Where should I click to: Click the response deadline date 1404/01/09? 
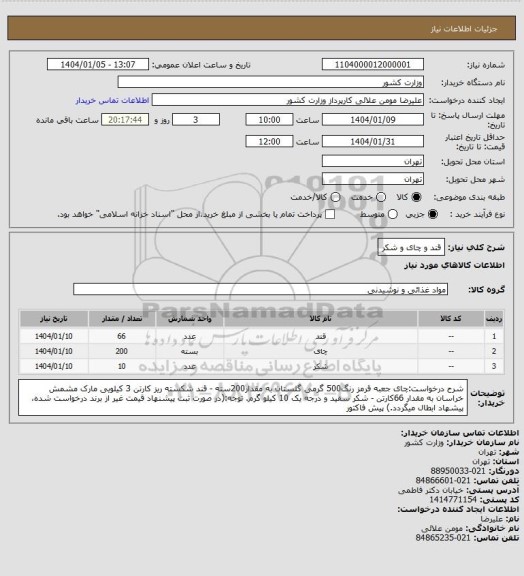(373, 120)
